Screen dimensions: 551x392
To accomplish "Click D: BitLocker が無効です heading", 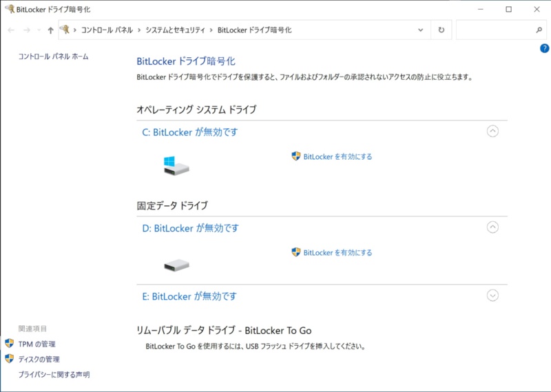I will point(191,228).
